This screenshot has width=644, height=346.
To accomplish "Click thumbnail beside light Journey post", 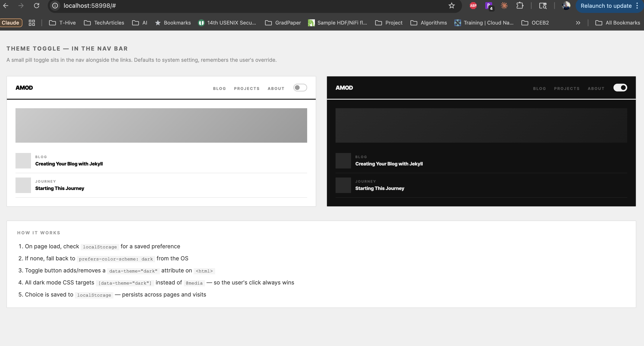I will point(23,185).
